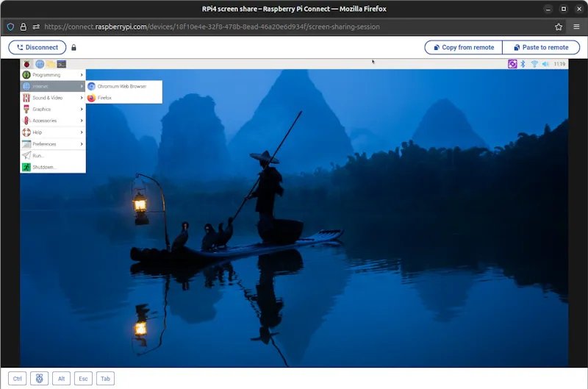The width and height of the screenshot is (588, 389).
Task: Open the Wi-Fi network tray icon
Action: [534, 64]
